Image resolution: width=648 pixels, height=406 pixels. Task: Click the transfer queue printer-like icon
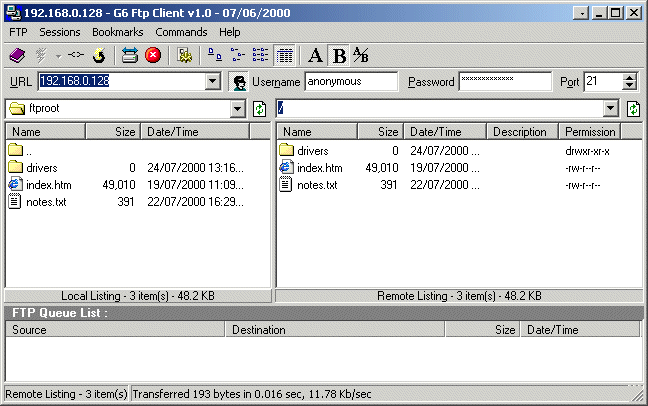(x=129, y=55)
